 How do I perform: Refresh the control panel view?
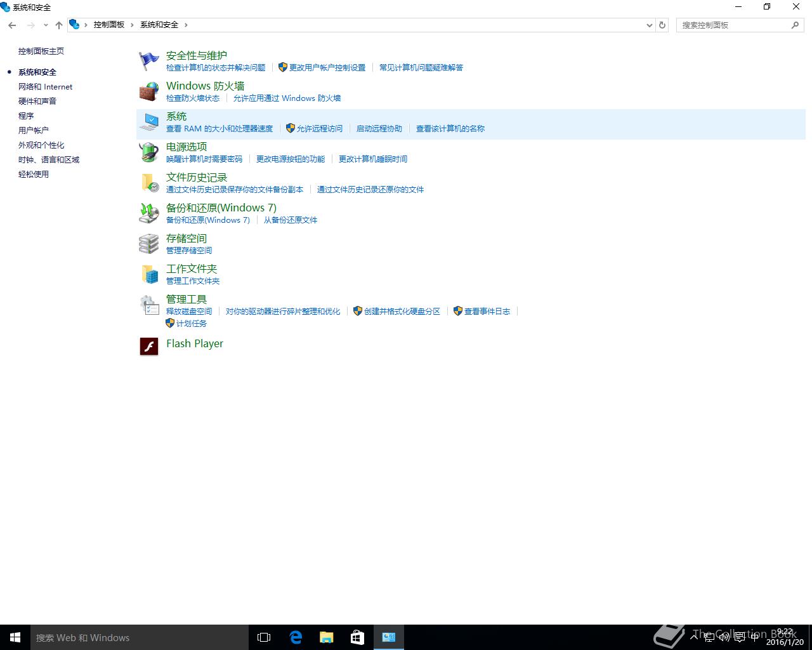click(662, 25)
